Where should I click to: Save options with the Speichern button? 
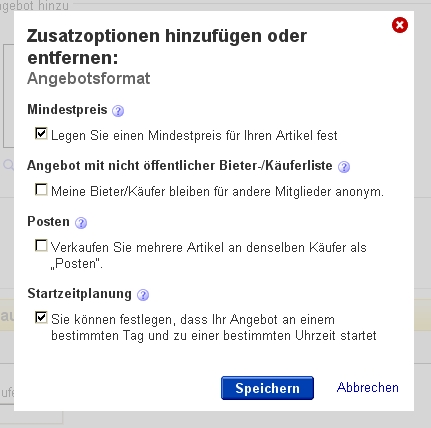point(267,388)
